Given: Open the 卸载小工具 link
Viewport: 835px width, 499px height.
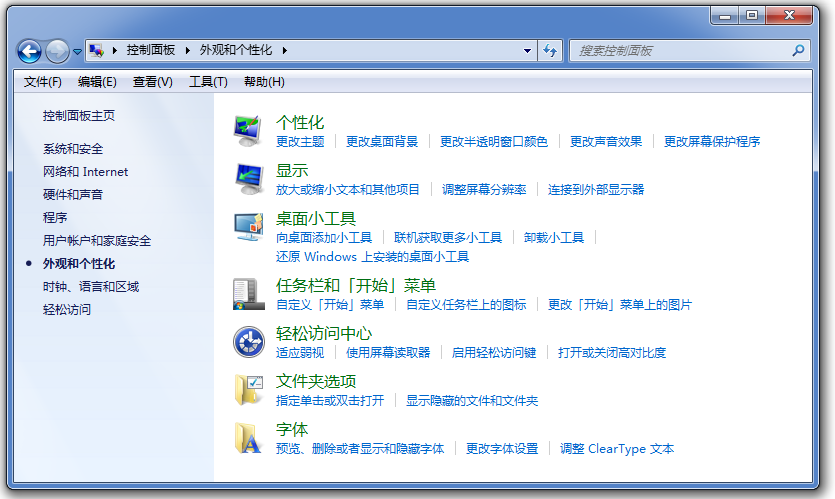Looking at the screenshot, I should pyautogui.click(x=554, y=238).
